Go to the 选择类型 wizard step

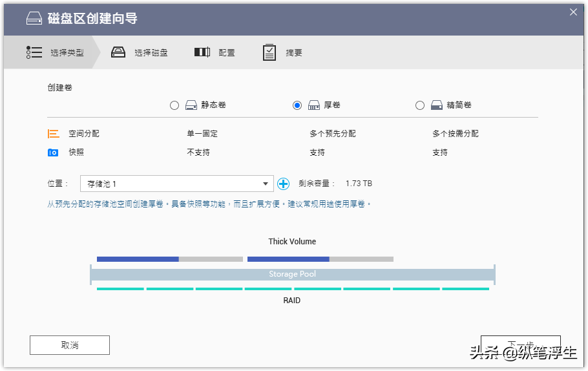(52, 52)
